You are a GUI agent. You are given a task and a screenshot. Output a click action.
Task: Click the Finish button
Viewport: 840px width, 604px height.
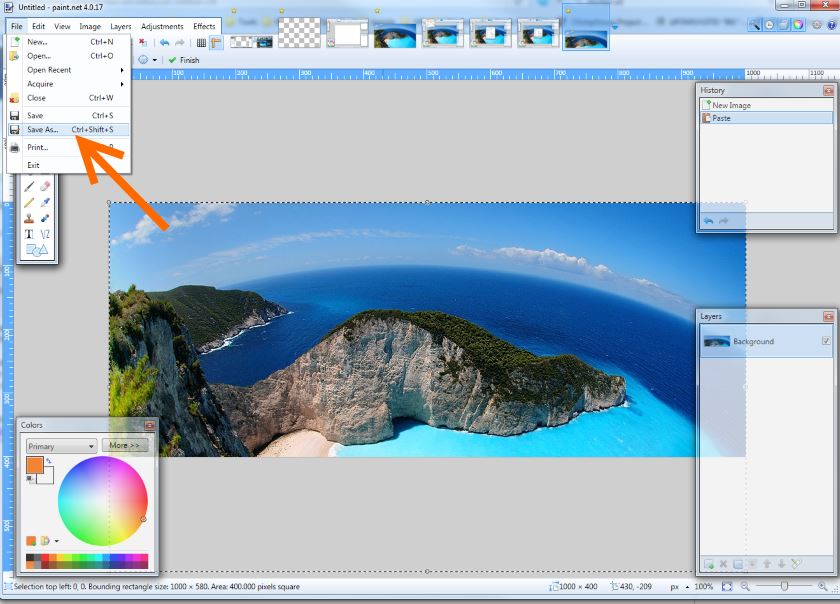pyautogui.click(x=183, y=60)
